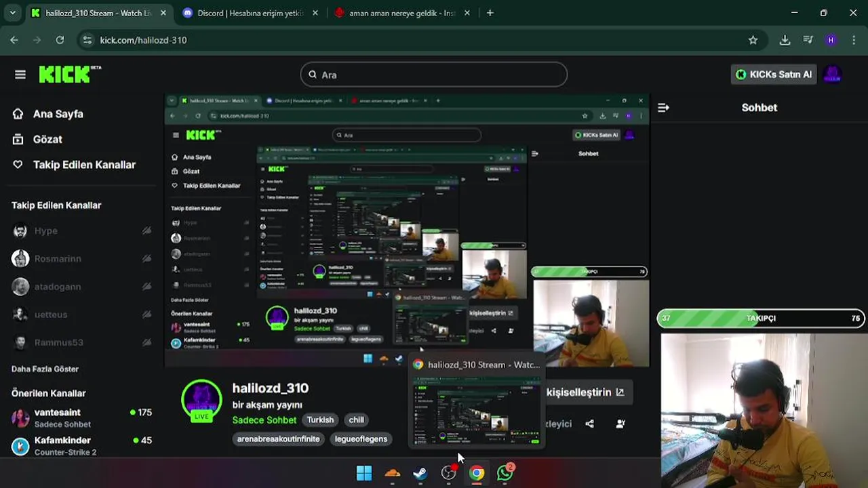Open the Chrome media control icon
The image size is (868, 488).
[x=808, y=40]
